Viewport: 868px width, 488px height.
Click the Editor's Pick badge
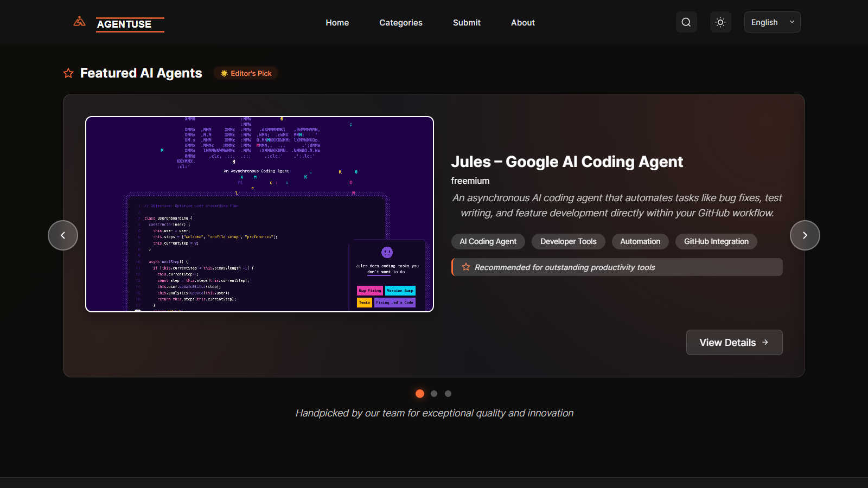coord(246,73)
